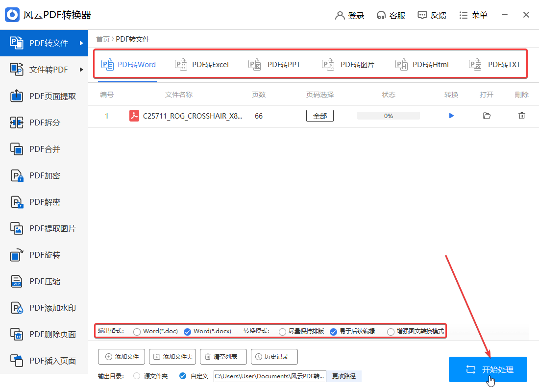Click the 文件名称 column header
This screenshot has height=392, width=539.
(x=179, y=95)
